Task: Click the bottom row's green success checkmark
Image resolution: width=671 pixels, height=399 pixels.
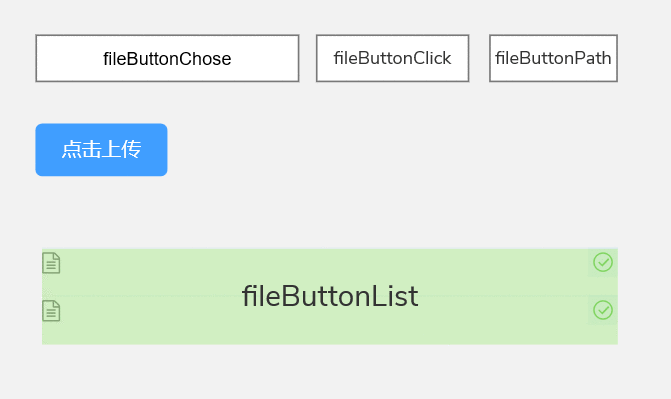Action: (x=603, y=310)
